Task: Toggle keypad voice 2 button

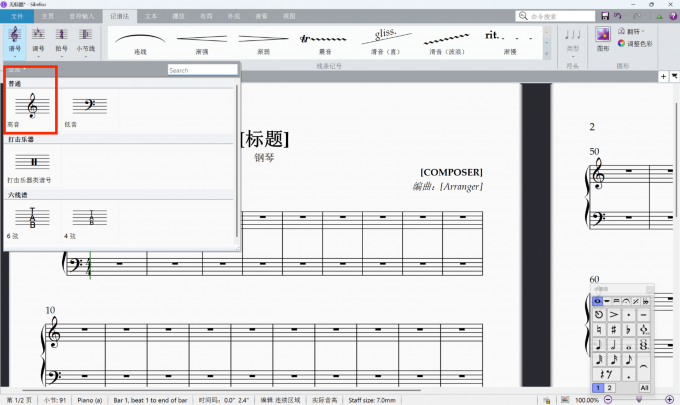Action: coord(610,387)
